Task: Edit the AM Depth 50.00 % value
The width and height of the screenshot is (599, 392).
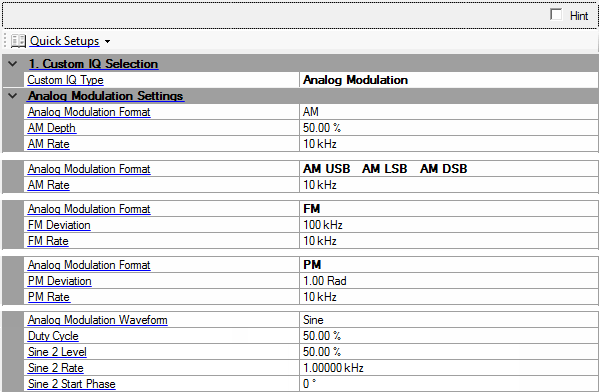Action: pyautogui.click(x=449, y=128)
